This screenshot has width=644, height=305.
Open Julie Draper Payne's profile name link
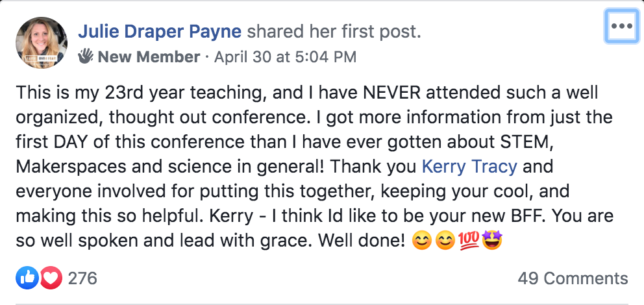coord(160,31)
